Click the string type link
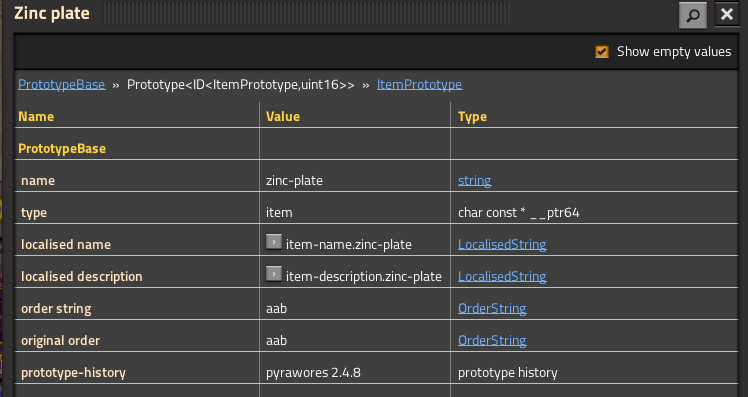Image resolution: width=748 pixels, height=397 pixels. pos(475,180)
